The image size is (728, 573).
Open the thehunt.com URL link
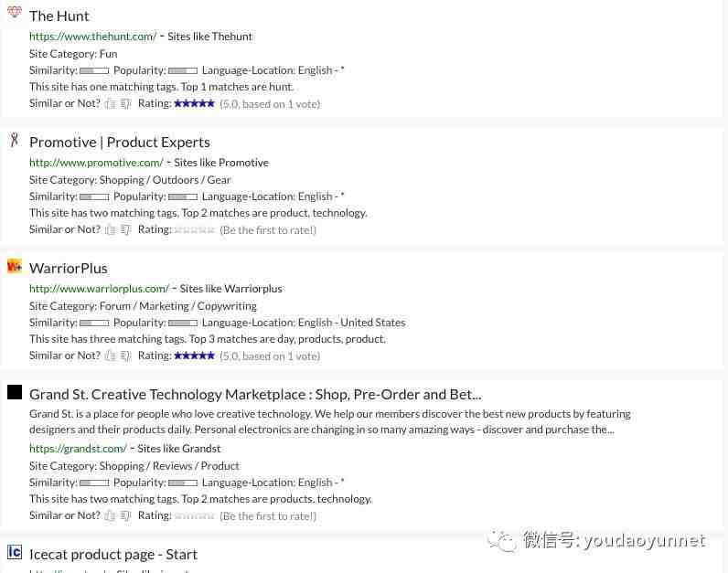click(x=92, y=37)
